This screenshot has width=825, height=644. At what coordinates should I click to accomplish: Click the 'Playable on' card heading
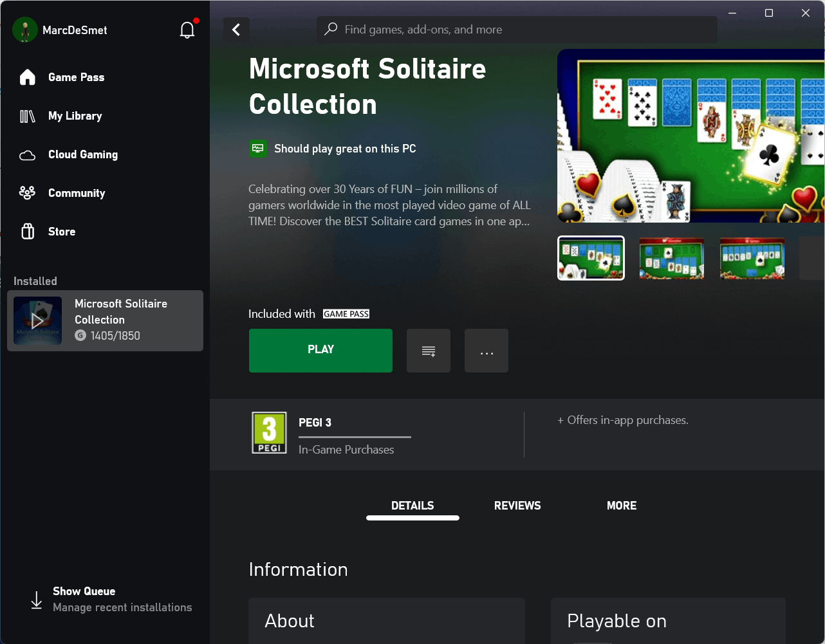616,621
